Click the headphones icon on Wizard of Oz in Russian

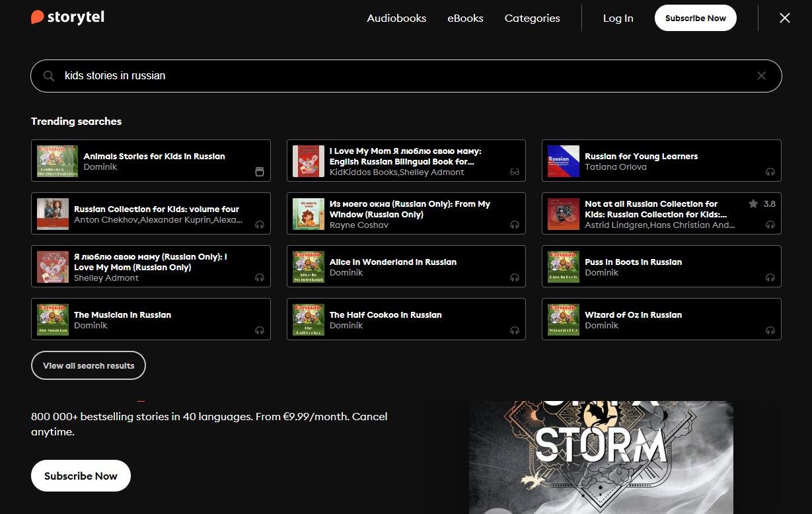point(770,330)
